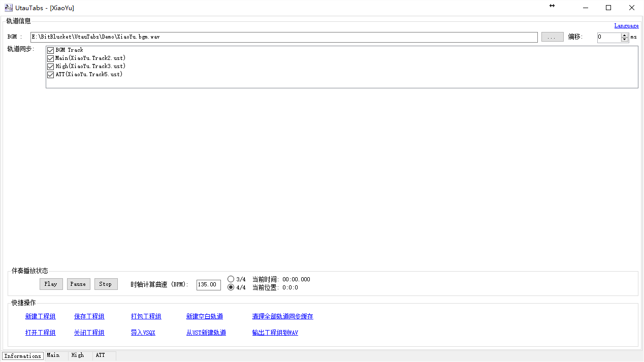The height and width of the screenshot is (362, 644).
Task: Click into the BPM tempo field showing 135.00
Action: pyautogui.click(x=209, y=285)
